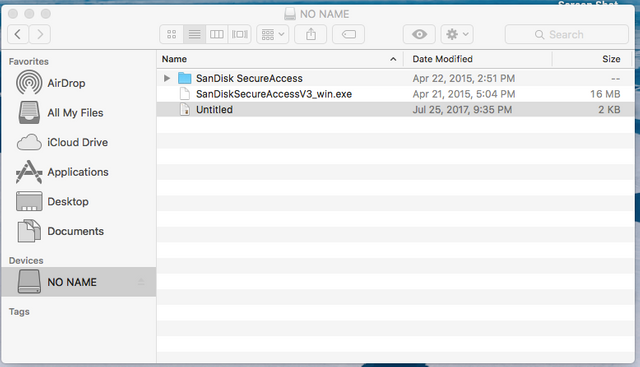Switch to list view
The width and height of the screenshot is (640, 367).
pyautogui.click(x=194, y=34)
